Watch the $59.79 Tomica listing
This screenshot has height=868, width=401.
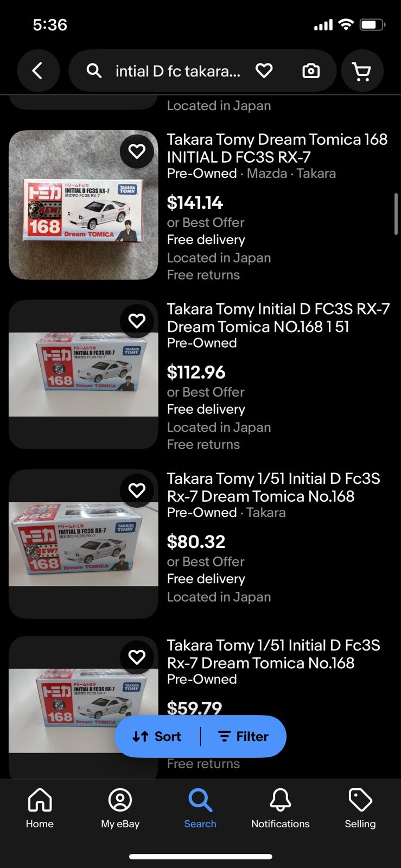[x=137, y=657]
